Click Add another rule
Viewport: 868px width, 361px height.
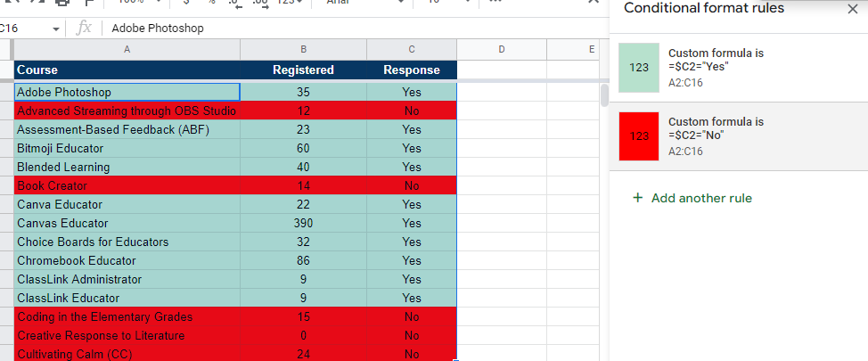(692, 198)
